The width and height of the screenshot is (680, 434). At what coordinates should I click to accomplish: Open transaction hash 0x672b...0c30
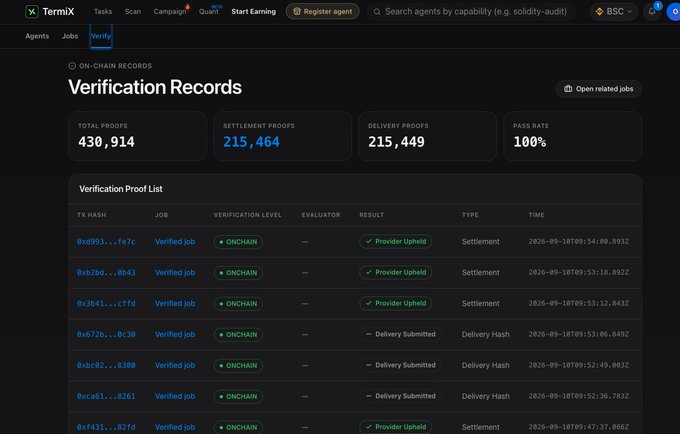[x=106, y=335]
